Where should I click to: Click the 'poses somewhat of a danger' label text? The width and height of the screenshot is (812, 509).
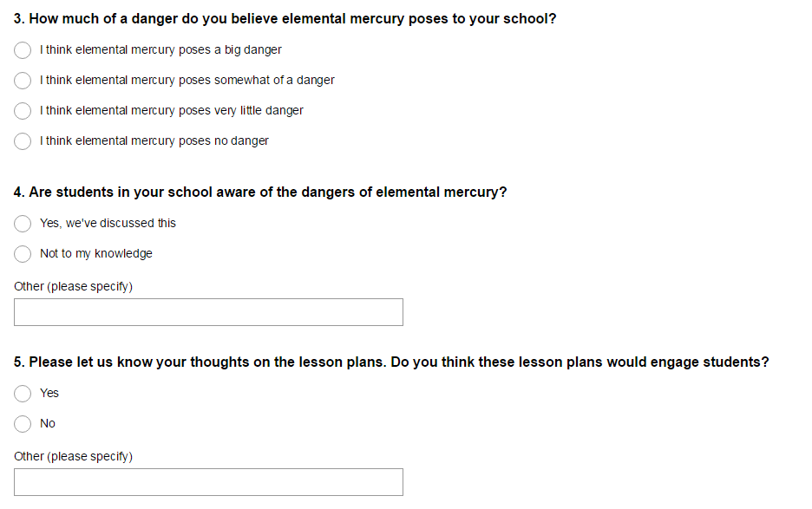click(187, 81)
